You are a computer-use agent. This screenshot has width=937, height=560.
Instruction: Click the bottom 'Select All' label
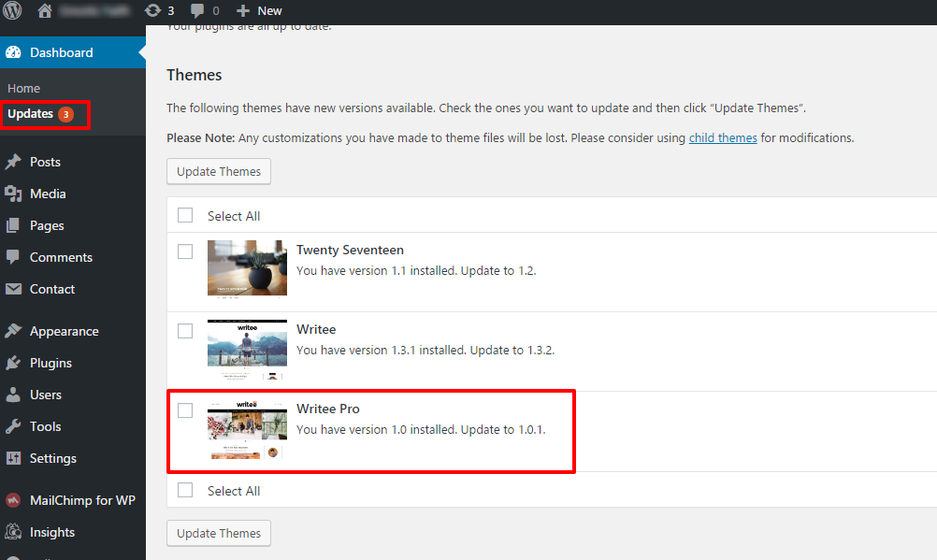[x=234, y=491]
